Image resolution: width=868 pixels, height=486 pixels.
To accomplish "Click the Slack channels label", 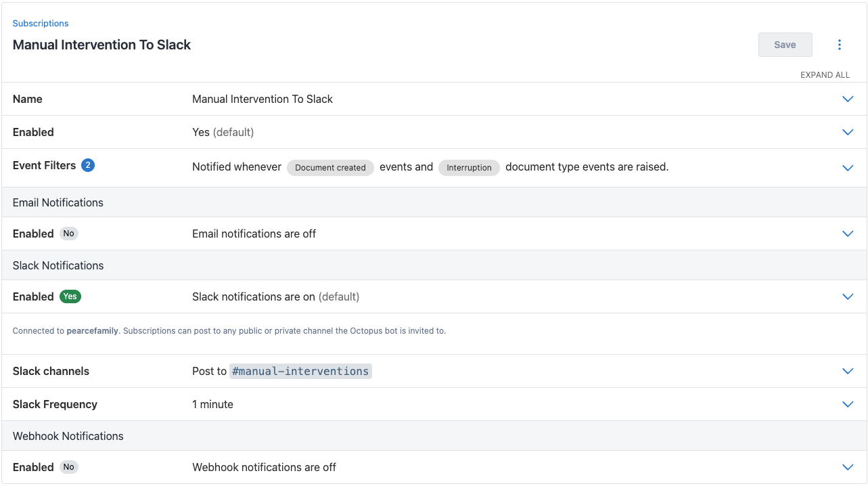I will (51, 371).
